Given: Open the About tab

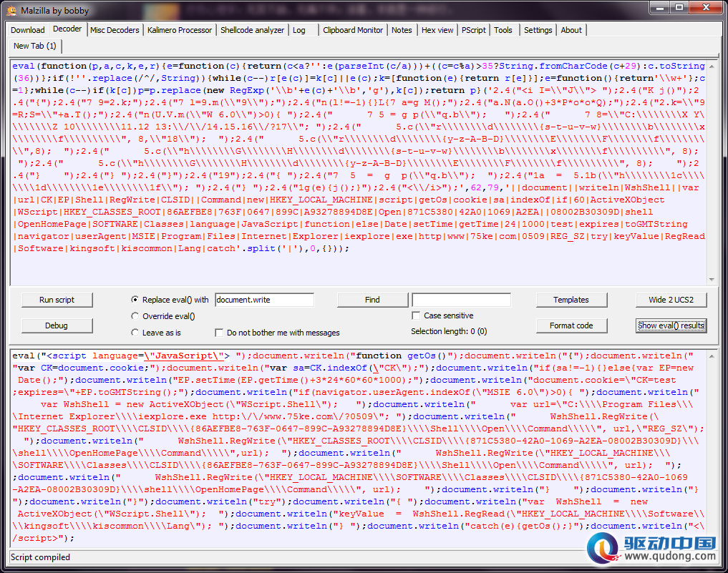Looking at the screenshot, I should pos(571,30).
